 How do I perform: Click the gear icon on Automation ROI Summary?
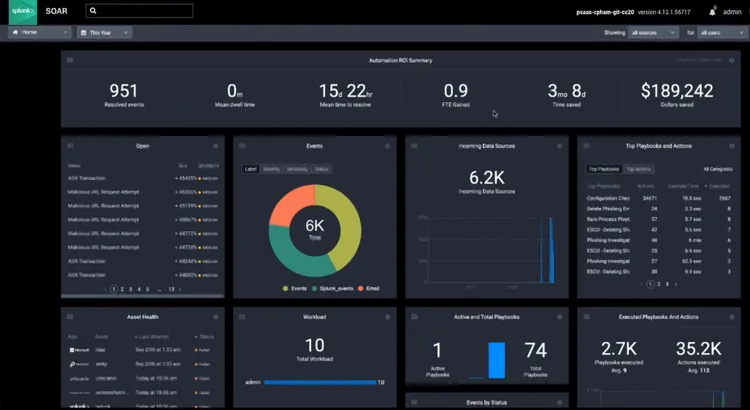click(x=731, y=61)
